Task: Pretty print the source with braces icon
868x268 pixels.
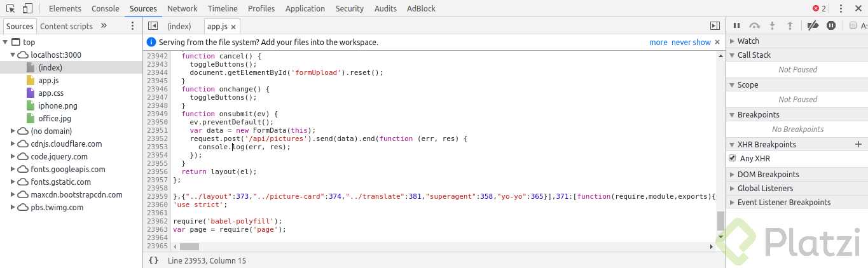Action: click(153, 260)
